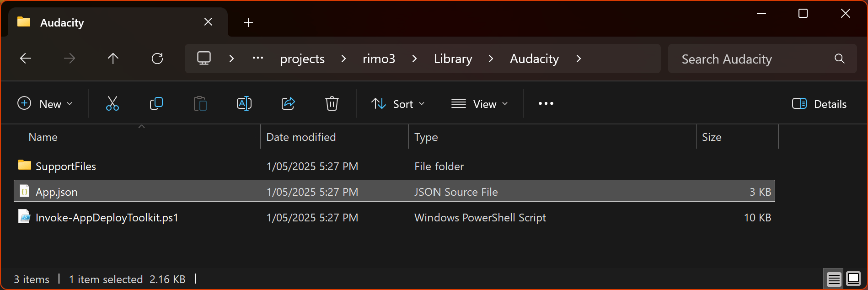Viewport: 868px width, 290px height.
Task: Navigate to rimo3 breadcrumb
Action: (x=379, y=59)
